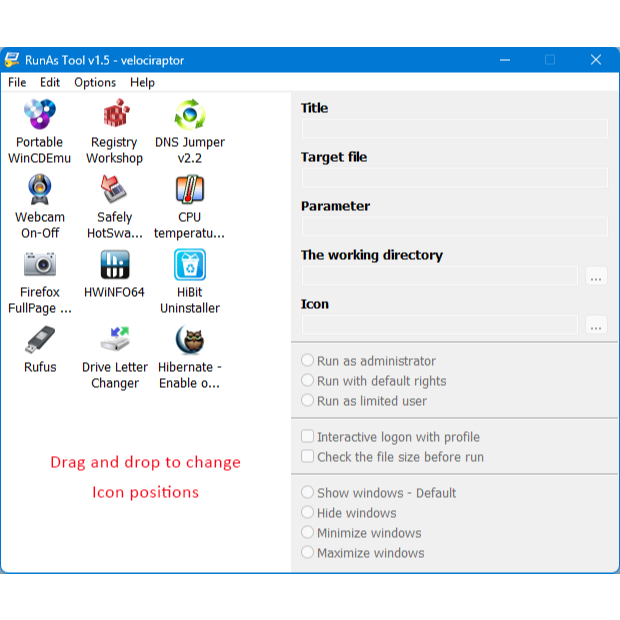Image resolution: width=620 pixels, height=620 pixels.
Task: Close the RunAs Tool window
Action: pos(595,60)
